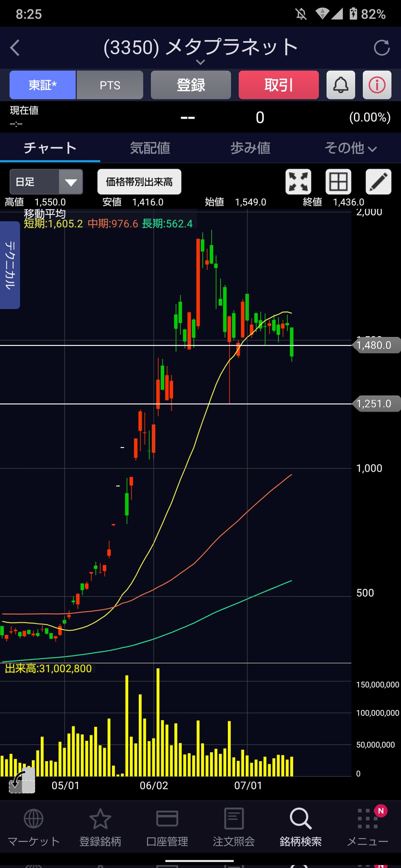Switch to PTS market

tap(110, 85)
